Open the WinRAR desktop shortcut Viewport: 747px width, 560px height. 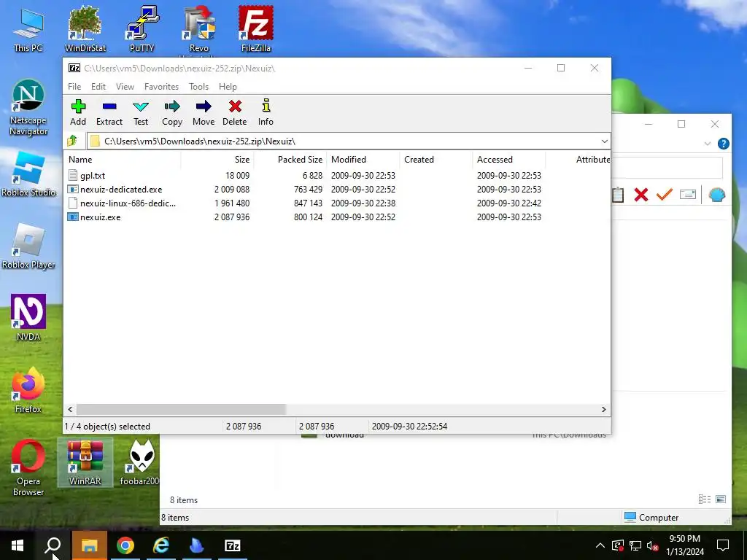85,462
